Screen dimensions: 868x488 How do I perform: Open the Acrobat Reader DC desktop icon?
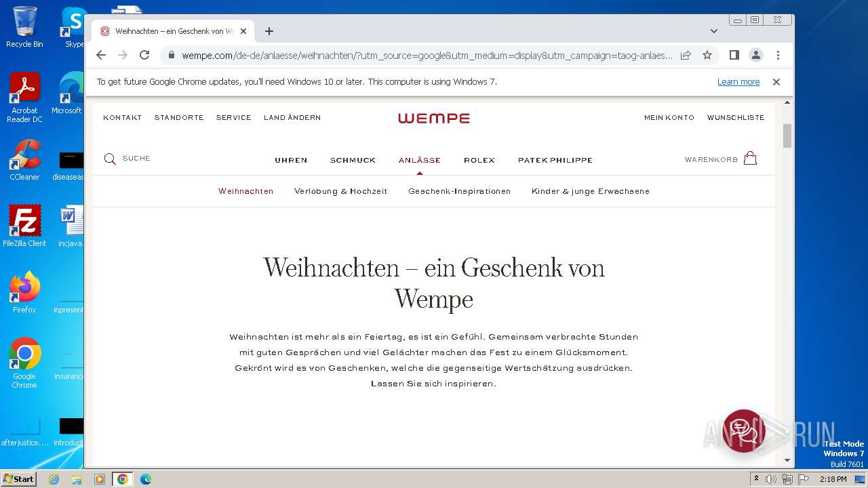click(x=24, y=98)
